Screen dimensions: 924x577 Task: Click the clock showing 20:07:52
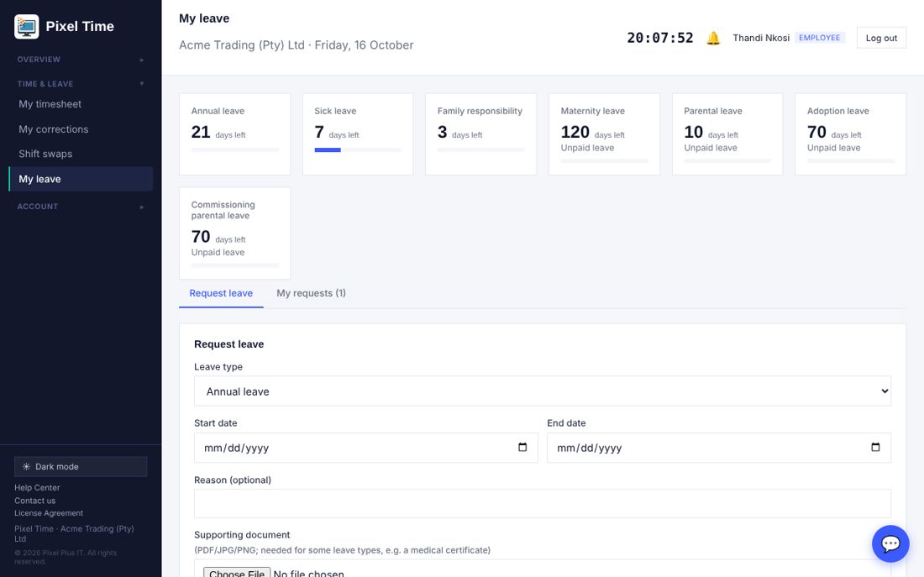pos(660,39)
